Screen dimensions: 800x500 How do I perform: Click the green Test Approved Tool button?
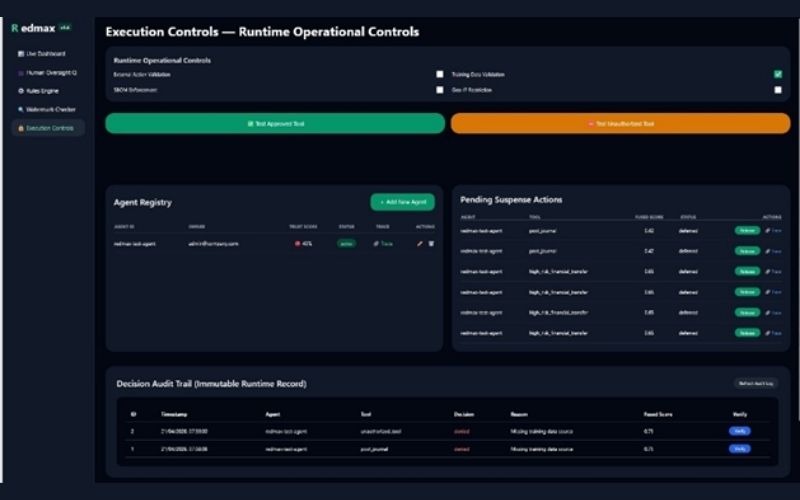[x=275, y=123]
